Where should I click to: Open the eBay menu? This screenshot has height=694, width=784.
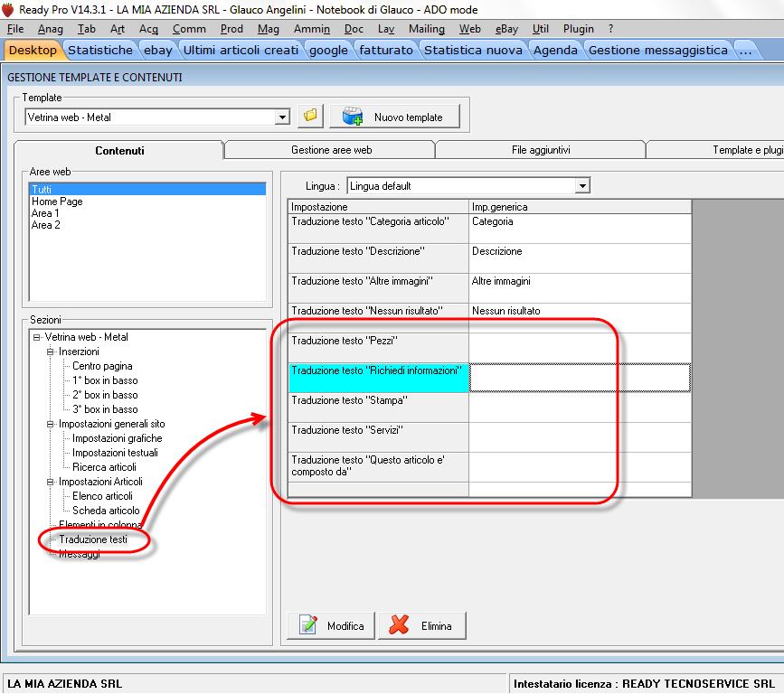pos(506,29)
